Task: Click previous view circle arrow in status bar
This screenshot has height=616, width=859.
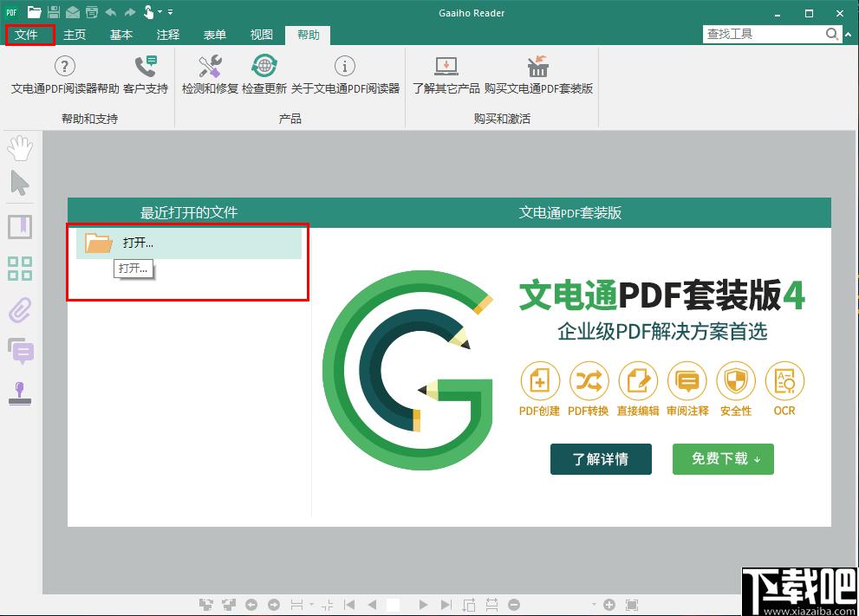Action: [251, 605]
